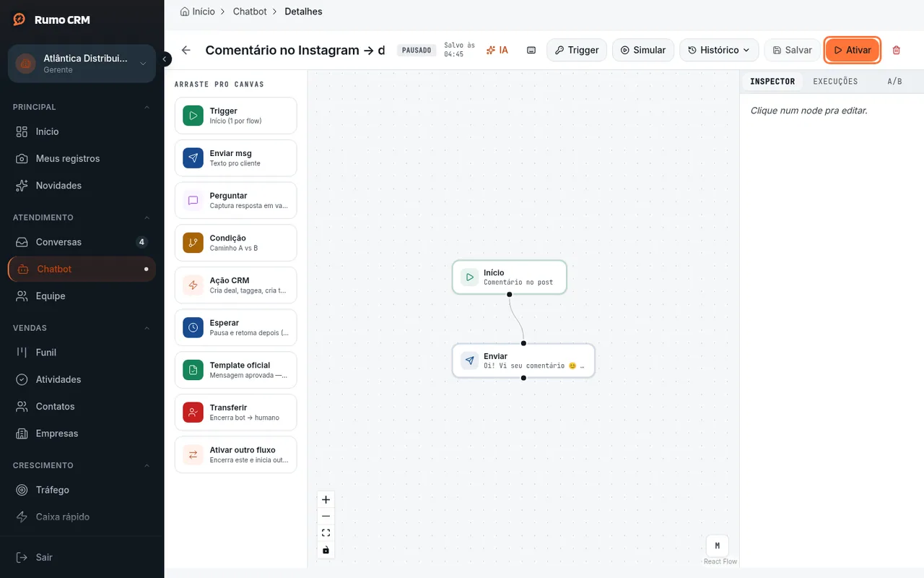Screen dimensions: 924x578
Task: Choose the Perguntar block
Action: pos(235,200)
